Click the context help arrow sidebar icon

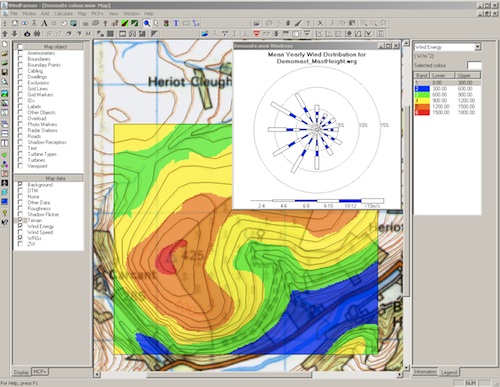coord(5,222)
